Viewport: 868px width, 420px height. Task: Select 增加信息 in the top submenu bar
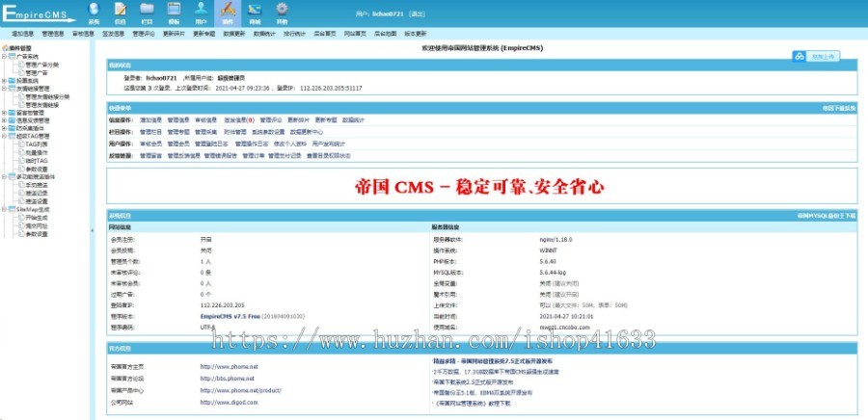click(x=23, y=34)
